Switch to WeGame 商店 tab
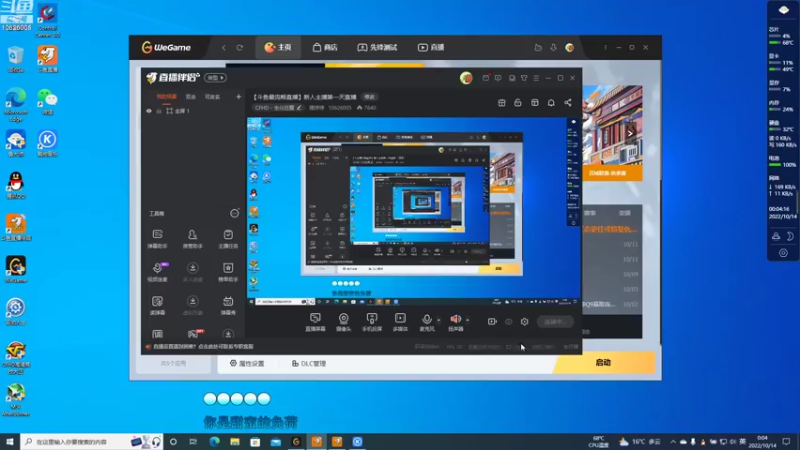The width and height of the screenshot is (800, 450). [325, 47]
